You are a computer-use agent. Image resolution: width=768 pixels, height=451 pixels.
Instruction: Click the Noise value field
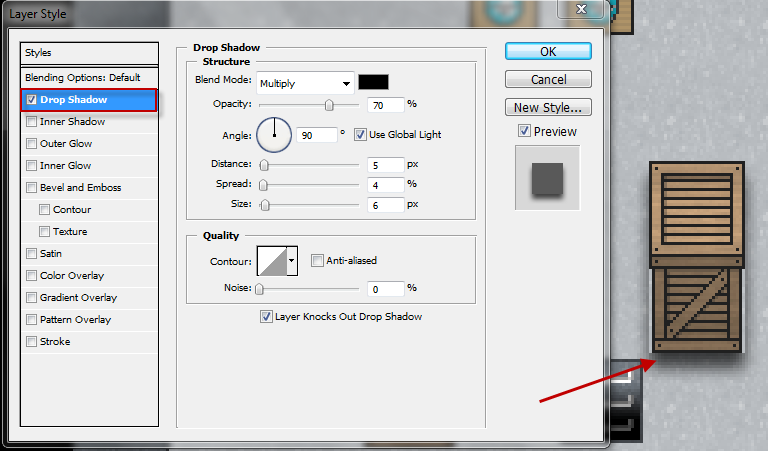tap(386, 289)
